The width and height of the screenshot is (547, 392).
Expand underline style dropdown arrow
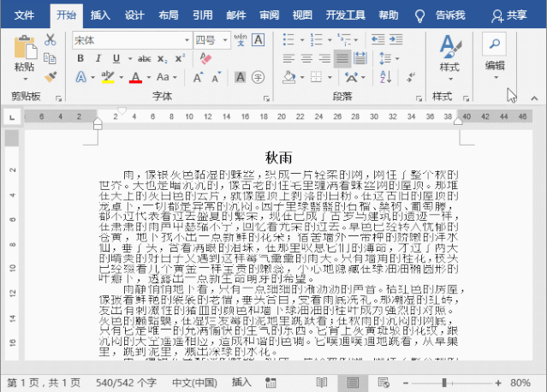point(130,58)
